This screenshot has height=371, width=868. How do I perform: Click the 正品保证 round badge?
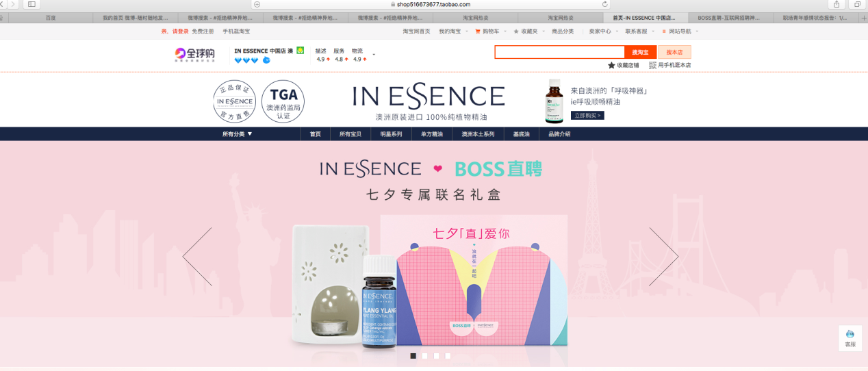pyautogui.click(x=235, y=101)
